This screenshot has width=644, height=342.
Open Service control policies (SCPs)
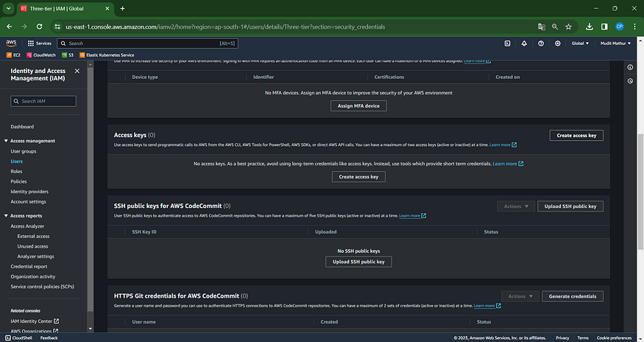[42, 287]
